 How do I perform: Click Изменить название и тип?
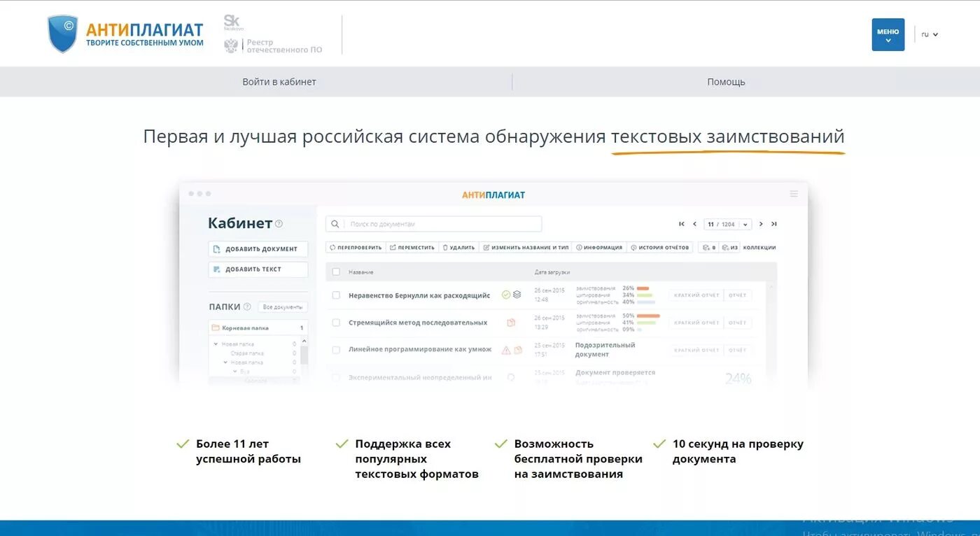tap(526, 247)
